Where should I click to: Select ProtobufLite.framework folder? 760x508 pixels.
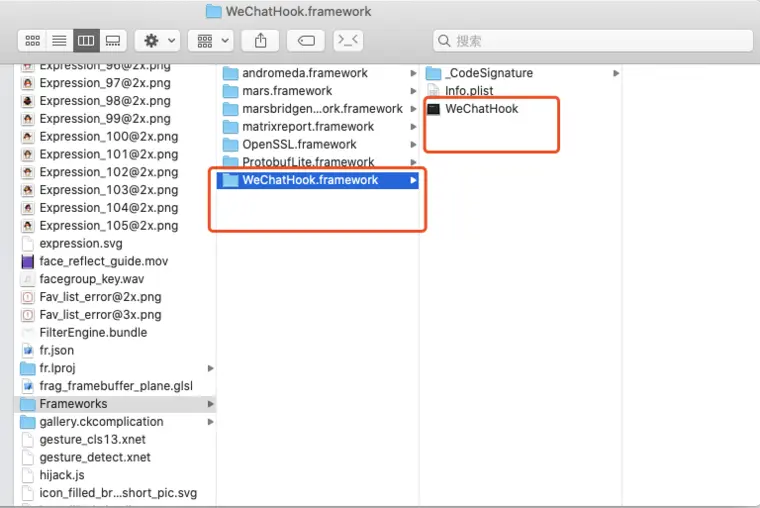pos(317,162)
